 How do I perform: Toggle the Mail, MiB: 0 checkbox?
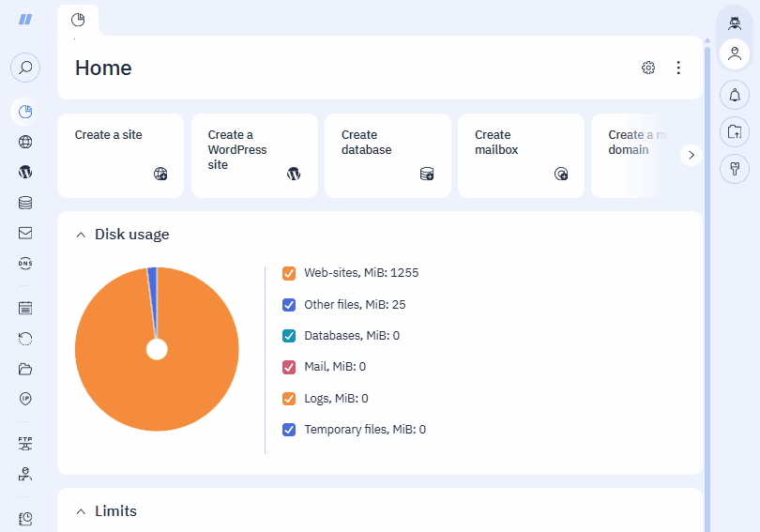(289, 367)
